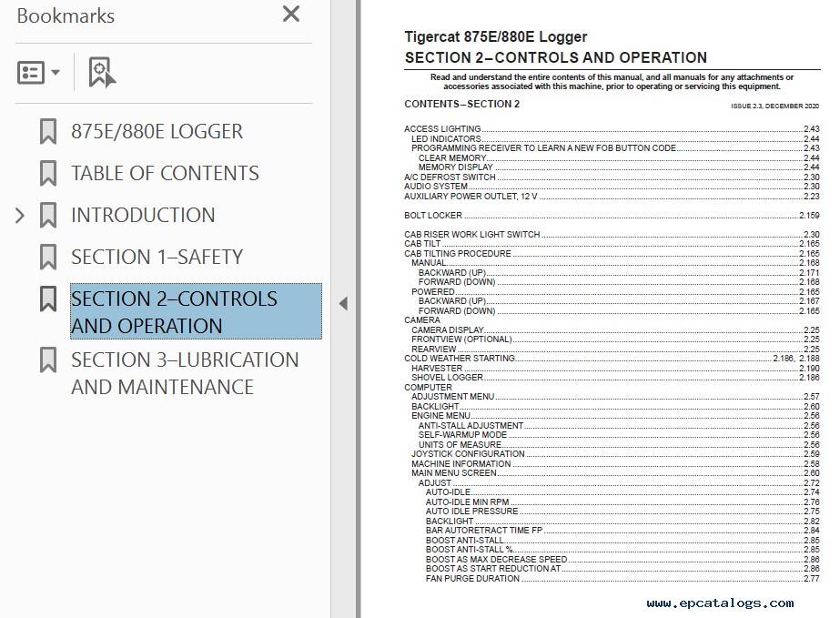Go to CAB TILTING PROCEDURE entry
Image resolution: width=840 pixels, height=618 pixels.
click(x=612, y=254)
